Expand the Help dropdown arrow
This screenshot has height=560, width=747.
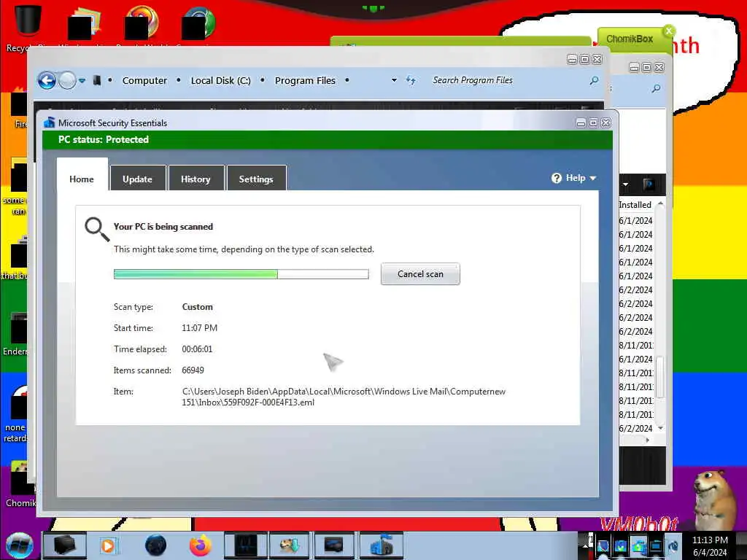click(592, 178)
